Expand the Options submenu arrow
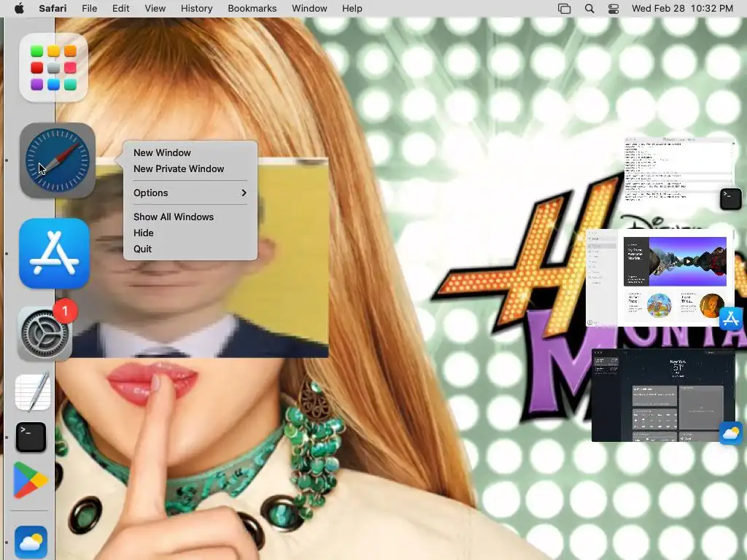This screenshot has width=747, height=560. point(244,192)
